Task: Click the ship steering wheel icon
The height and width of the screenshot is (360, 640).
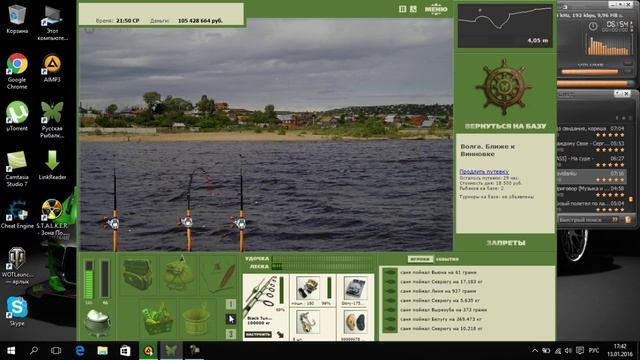Action: [504, 87]
